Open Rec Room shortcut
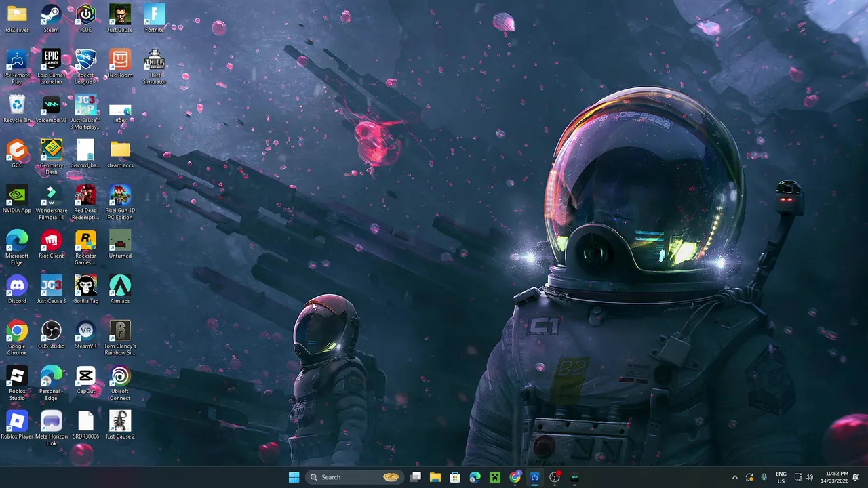This screenshot has width=868, height=488. (120, 64)
